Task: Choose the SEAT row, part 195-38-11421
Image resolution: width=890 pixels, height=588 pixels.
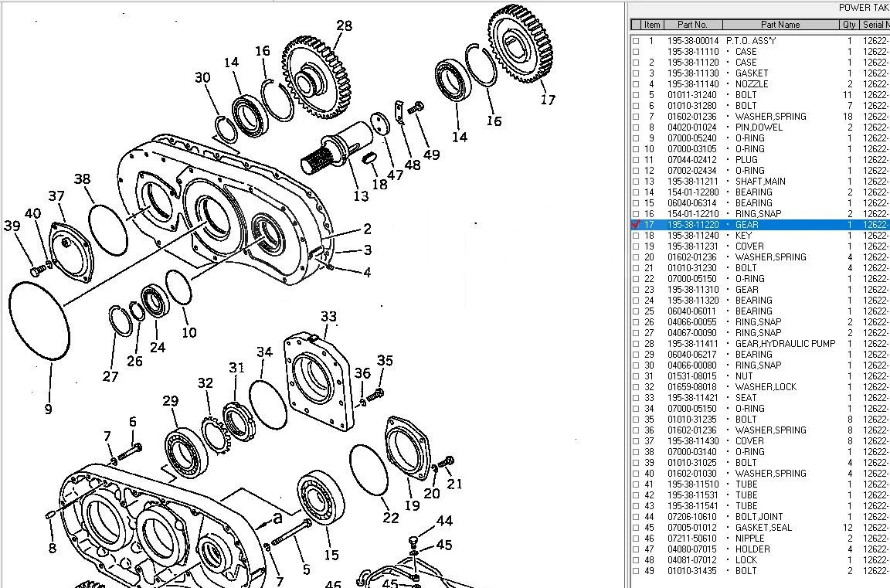Action: 760,398
